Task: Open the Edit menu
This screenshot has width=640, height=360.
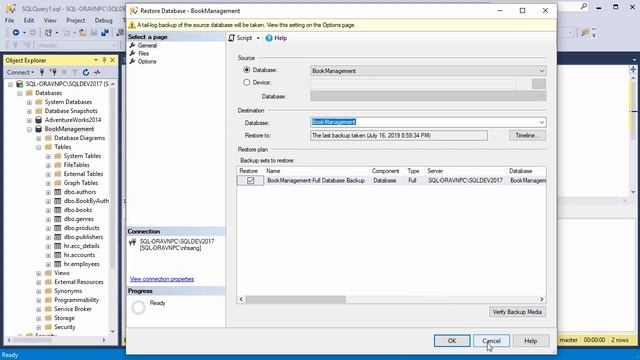Action: pos(29,20)
